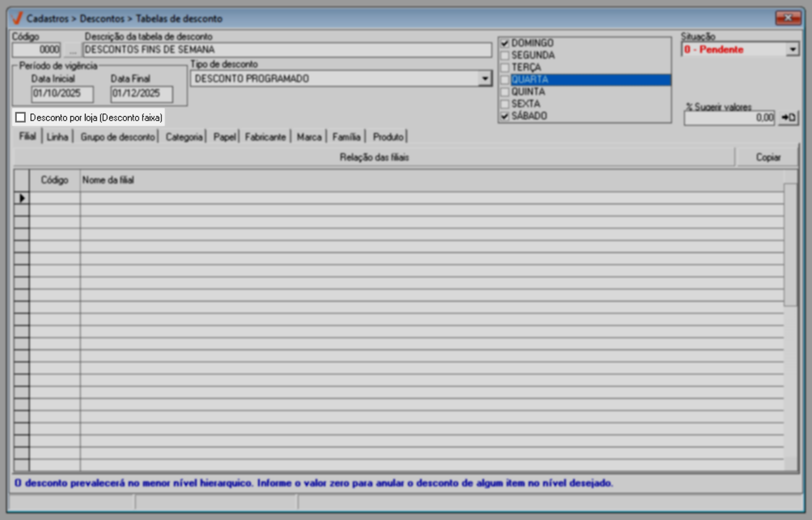Image resolution: width=812 pixels, height=520 pixels.
Task: Enable Desconto por loja (Desconto faixa)
Action: [21, 117]
